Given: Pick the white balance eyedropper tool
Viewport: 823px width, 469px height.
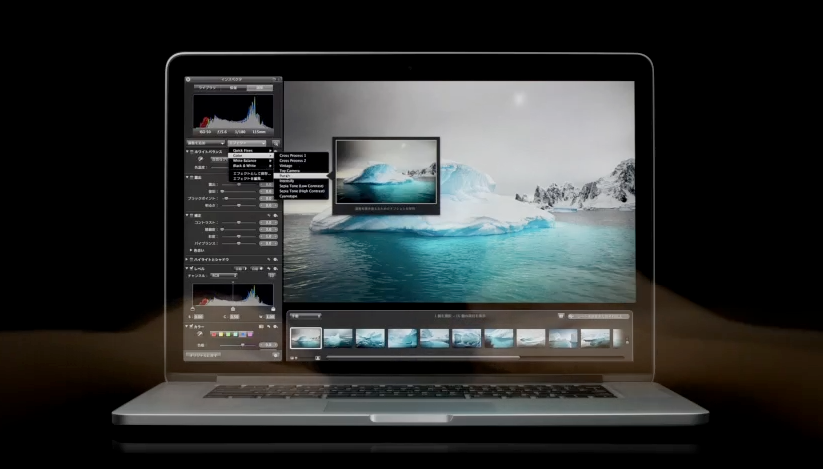Looking at the screenshot, I should (201, 158).
